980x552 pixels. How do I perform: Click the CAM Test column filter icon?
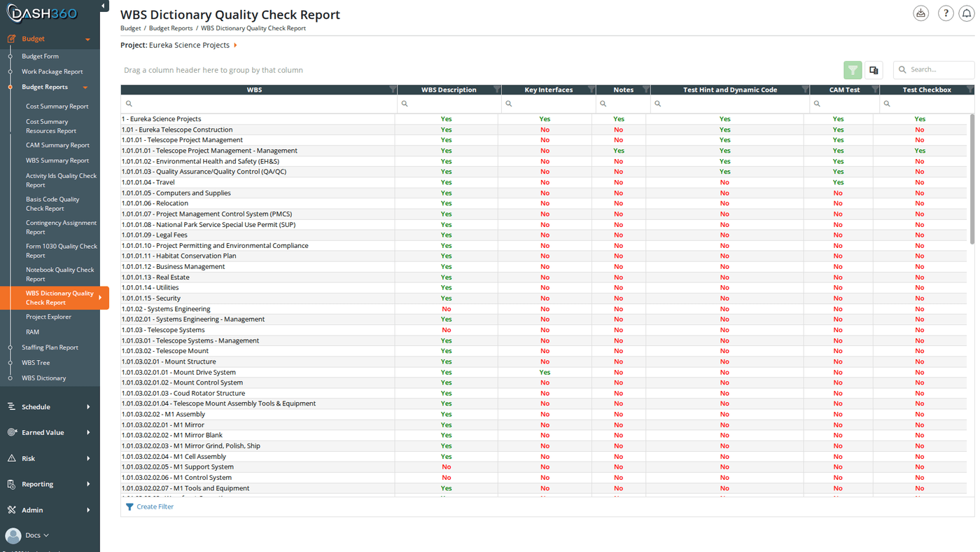[875, 90]
